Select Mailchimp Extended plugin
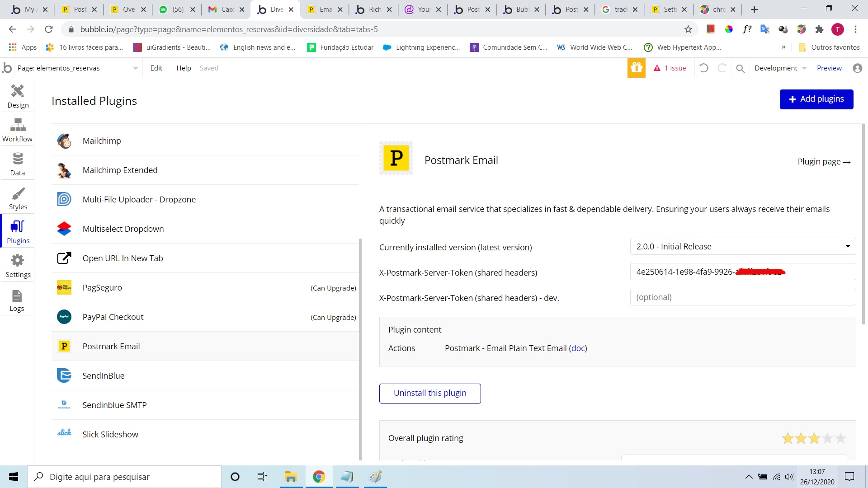Image resolution: width=868 pixels, height=488 pixels. click(205, 170)
